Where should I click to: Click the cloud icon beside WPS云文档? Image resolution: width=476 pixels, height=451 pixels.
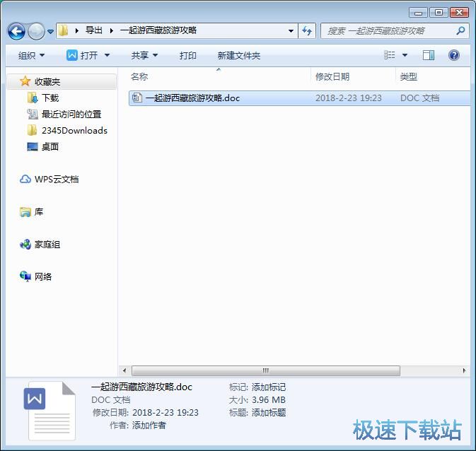click(25, 179)
